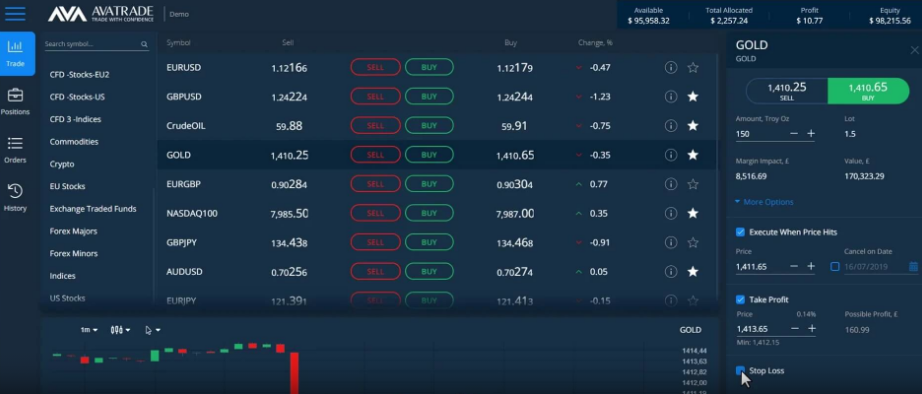Select the EURGBP symbol row name
Image resolution: width=922 pixels, height=394 pixels.
[183, 184]
